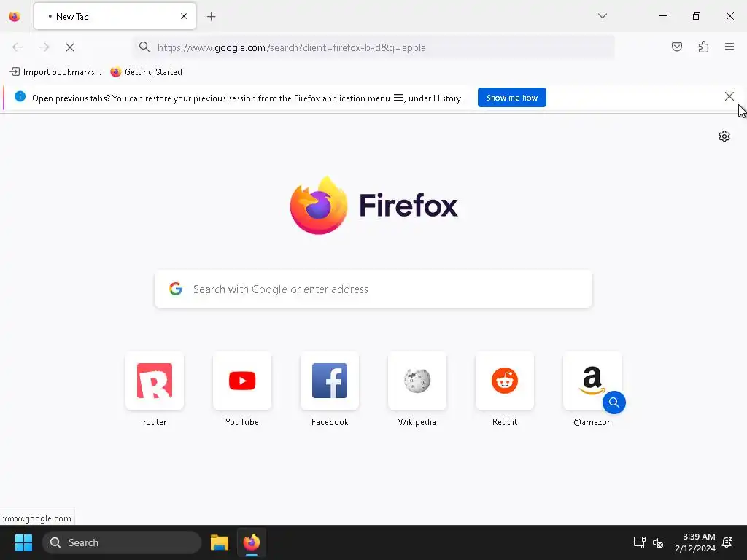Image resolution: width=747 pixels, height=560 pixels.
Task: Open the Wikipedia shortcut tile
Action: pyautogui.click(x=417, y=381)
